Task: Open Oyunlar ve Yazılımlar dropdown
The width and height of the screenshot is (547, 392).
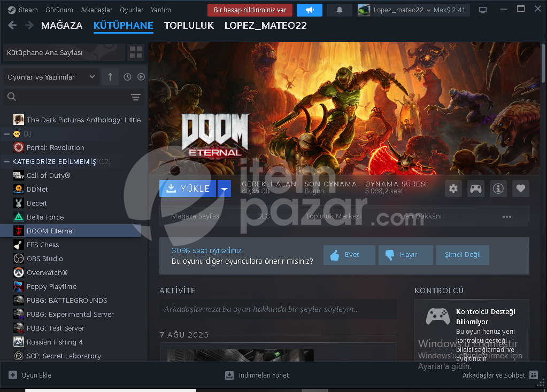Action: (x=51, y=77)
